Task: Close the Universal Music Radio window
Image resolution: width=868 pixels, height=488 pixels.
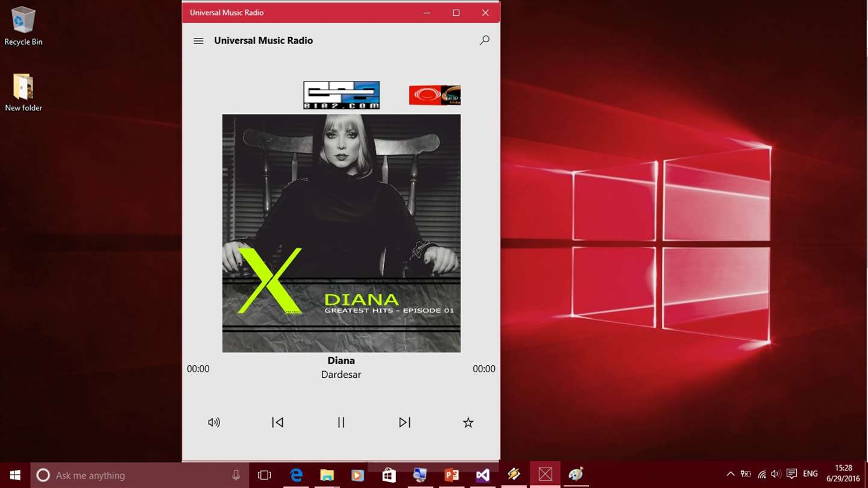Action: 485,13
